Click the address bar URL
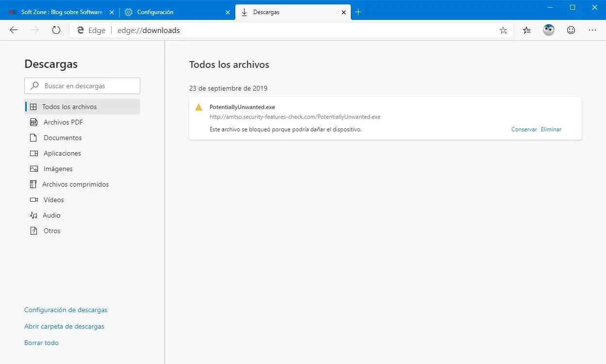The image size is (606, 364). coord(148,31)
